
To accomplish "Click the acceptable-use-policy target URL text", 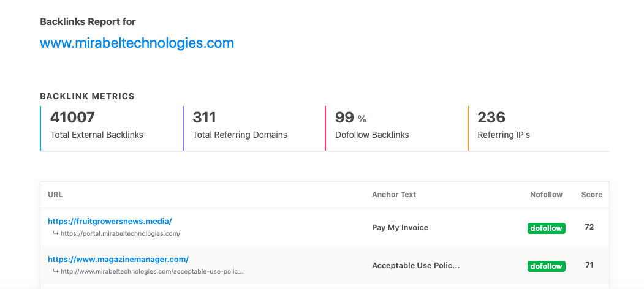I will (x=152, y=271).
